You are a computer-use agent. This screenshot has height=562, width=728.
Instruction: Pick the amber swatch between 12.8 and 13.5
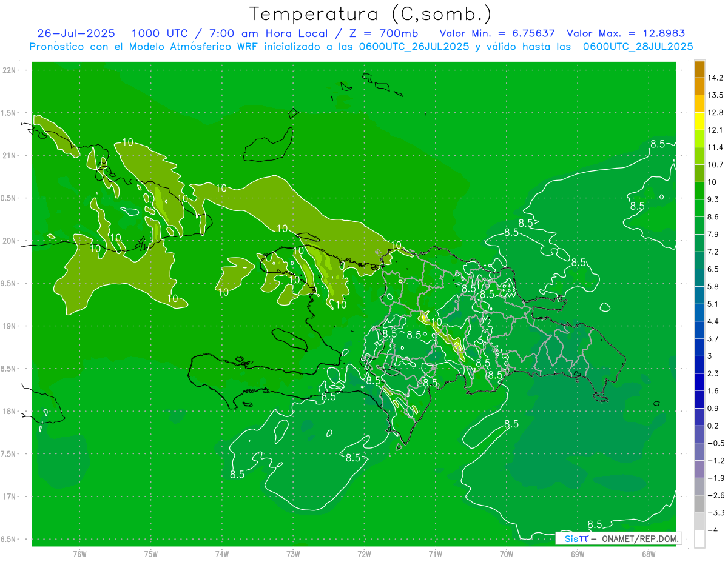pyautogui.click(x=699, y=104)
